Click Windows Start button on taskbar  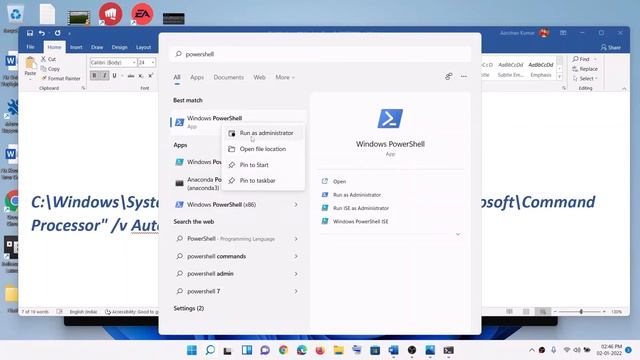[191, 350]
